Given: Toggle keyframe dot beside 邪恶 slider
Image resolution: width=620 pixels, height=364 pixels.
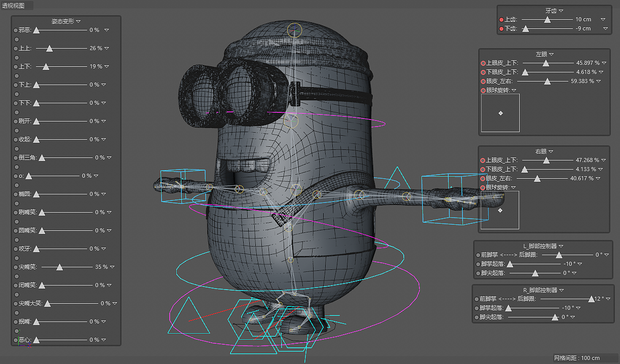Looking at the screenshot, I should point(16,30).
